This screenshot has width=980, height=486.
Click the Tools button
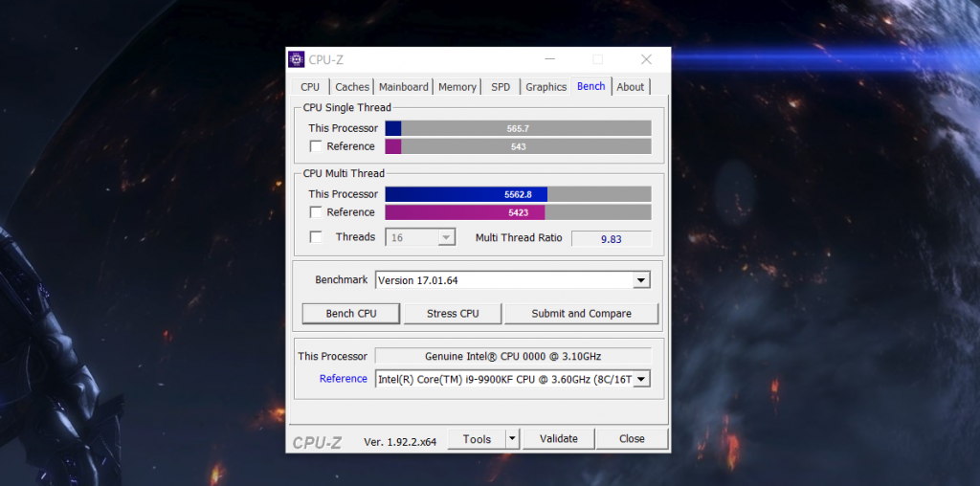pos(477,439)
